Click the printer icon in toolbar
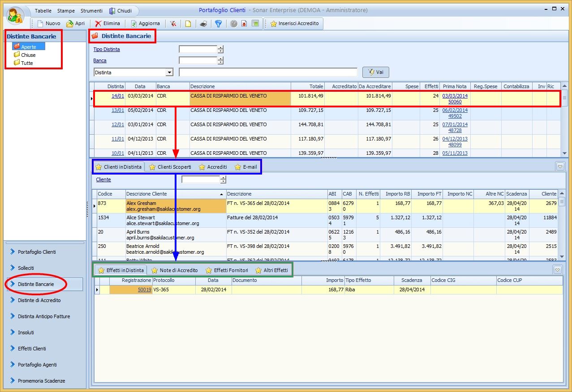 [x=203, y=24]
